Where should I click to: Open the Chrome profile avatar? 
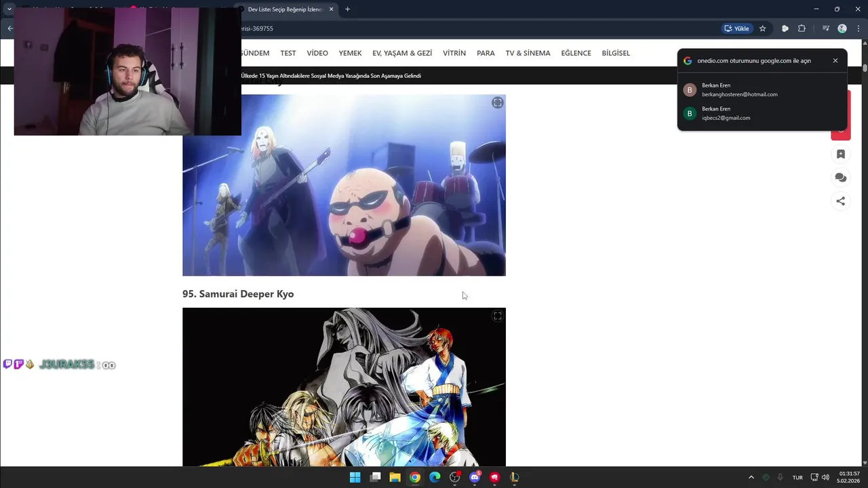pos(842,28)
